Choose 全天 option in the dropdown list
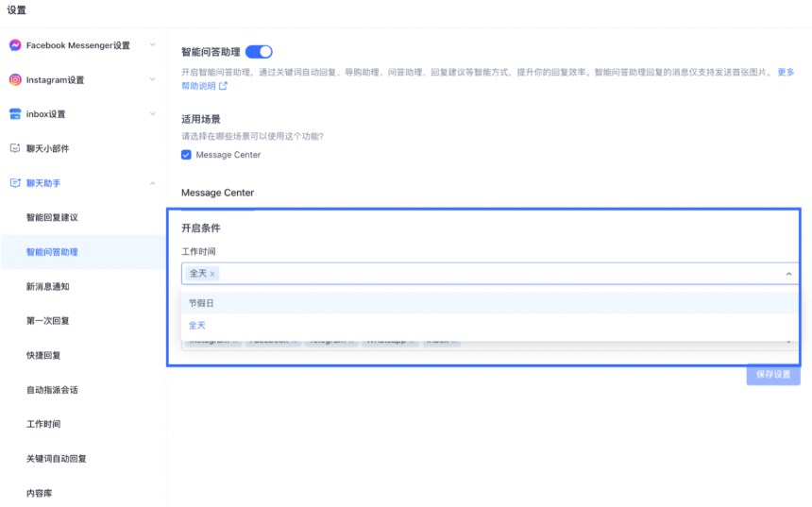 click(197, 326)
